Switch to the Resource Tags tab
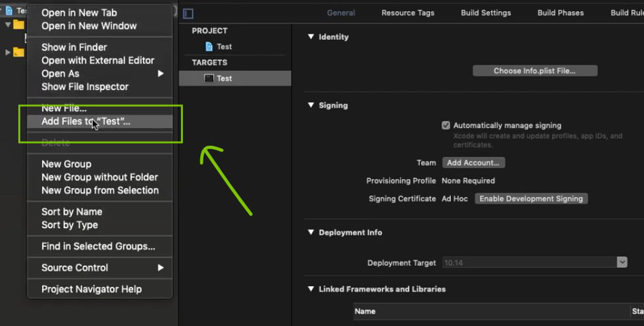Viewport: 644px width, 326px height. [x=408, y=13]
